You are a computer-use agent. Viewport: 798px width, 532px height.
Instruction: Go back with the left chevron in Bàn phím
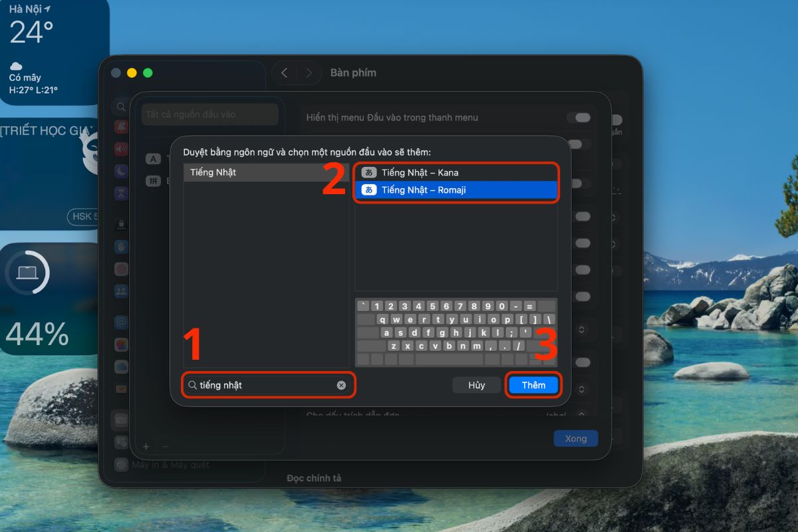284,73
